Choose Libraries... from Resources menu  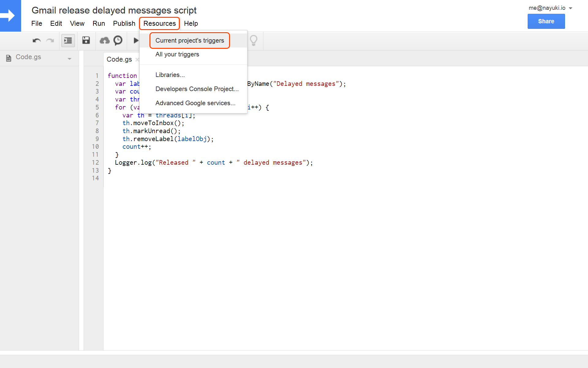point(193,75)
